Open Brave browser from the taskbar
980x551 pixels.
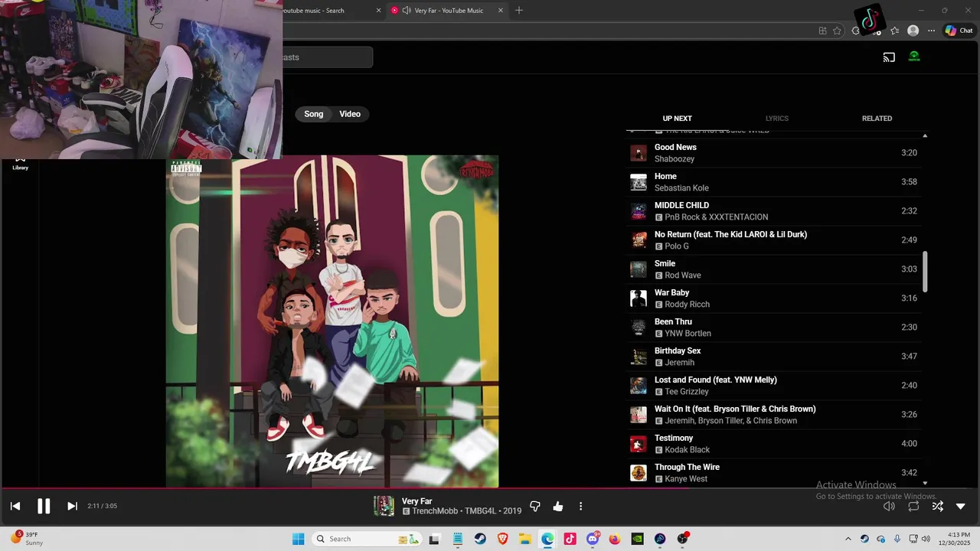pos(502,539)
